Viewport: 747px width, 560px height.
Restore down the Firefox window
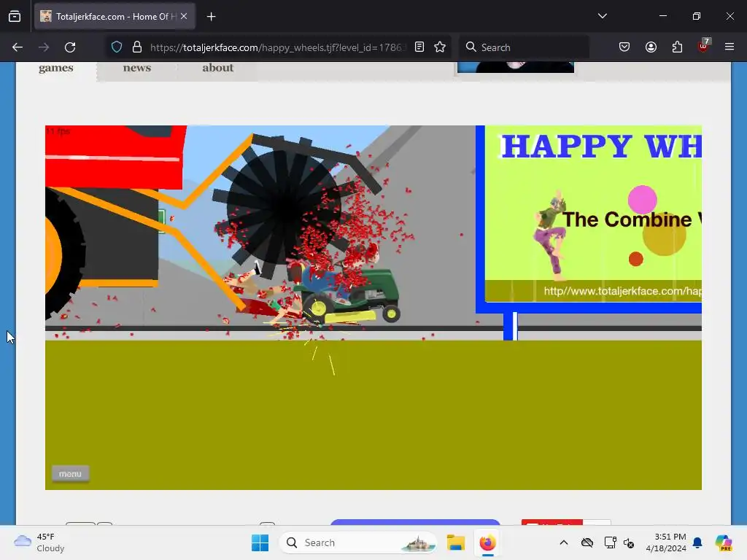click(697, 16)
